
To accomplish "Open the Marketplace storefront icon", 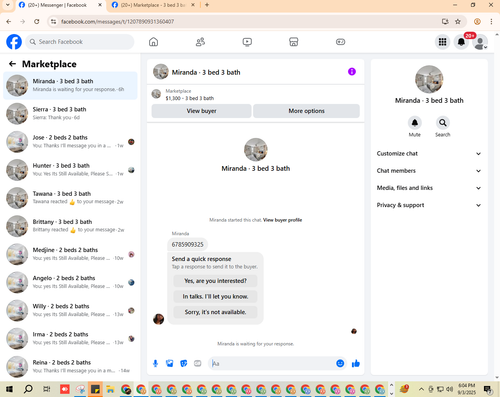I will pyautogui.click(x=294, y=42).
